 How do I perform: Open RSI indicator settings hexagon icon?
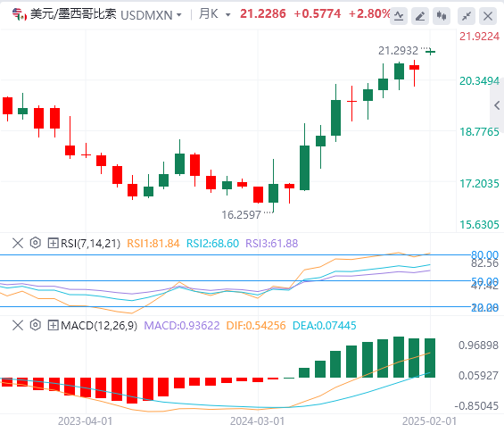pyautogui.click(x=36, y=243)
